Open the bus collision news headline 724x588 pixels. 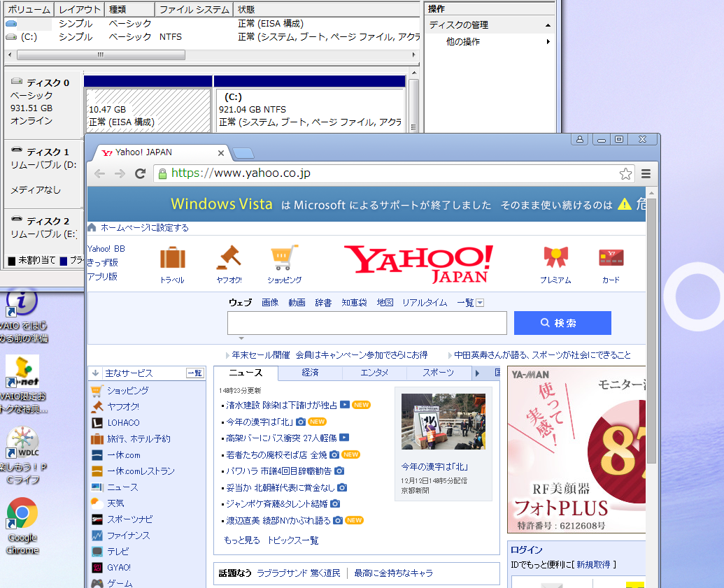pyautogui.click(x=281, y=438)
